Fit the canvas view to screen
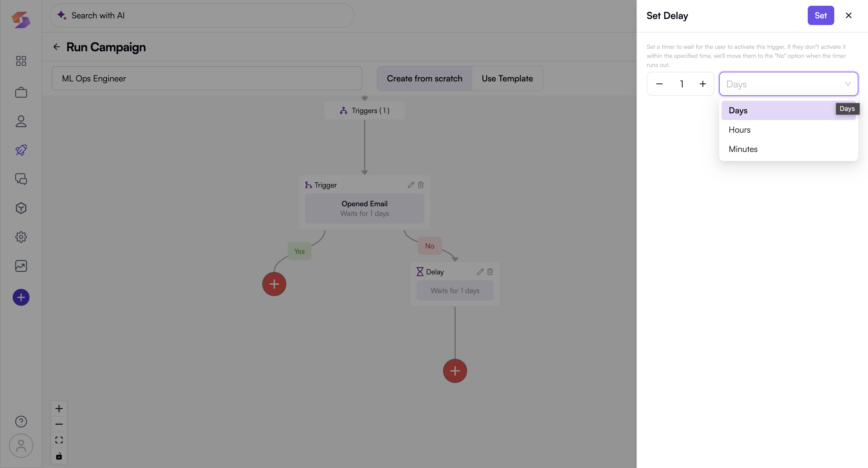Viewport: 868px width, 468px height. click(59, 440)
